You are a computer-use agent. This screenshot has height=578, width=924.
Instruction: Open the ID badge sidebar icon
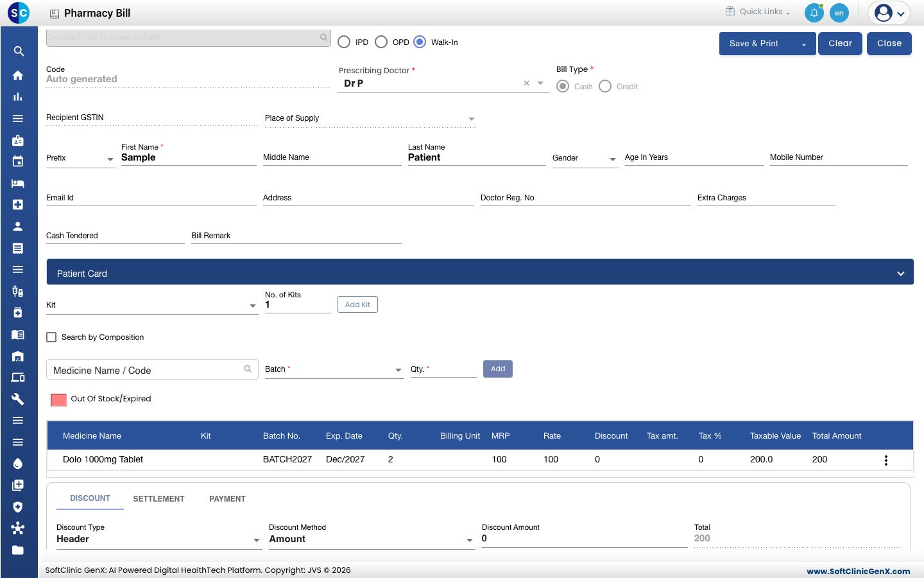click(x=18, y=140)
